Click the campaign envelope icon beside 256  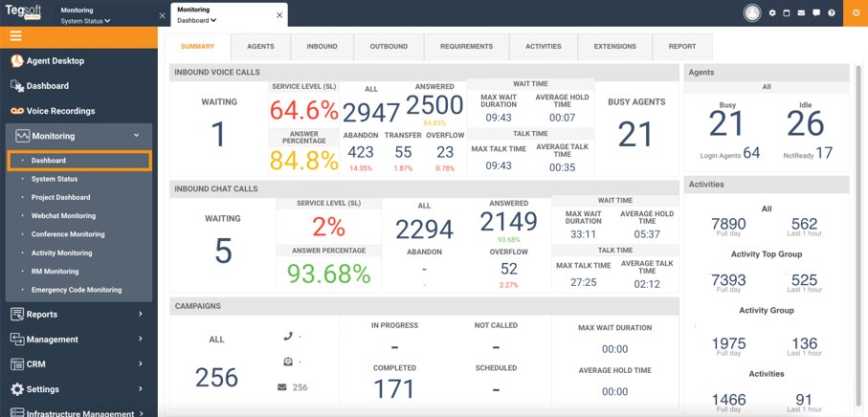click(x=282, y=387)
